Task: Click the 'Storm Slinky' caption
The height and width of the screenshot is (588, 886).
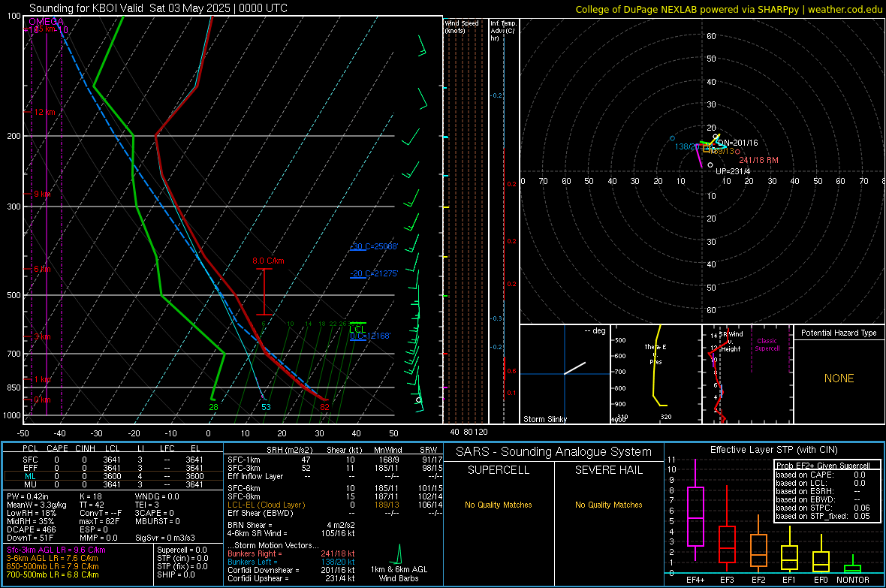Action: tap(544, 419)
